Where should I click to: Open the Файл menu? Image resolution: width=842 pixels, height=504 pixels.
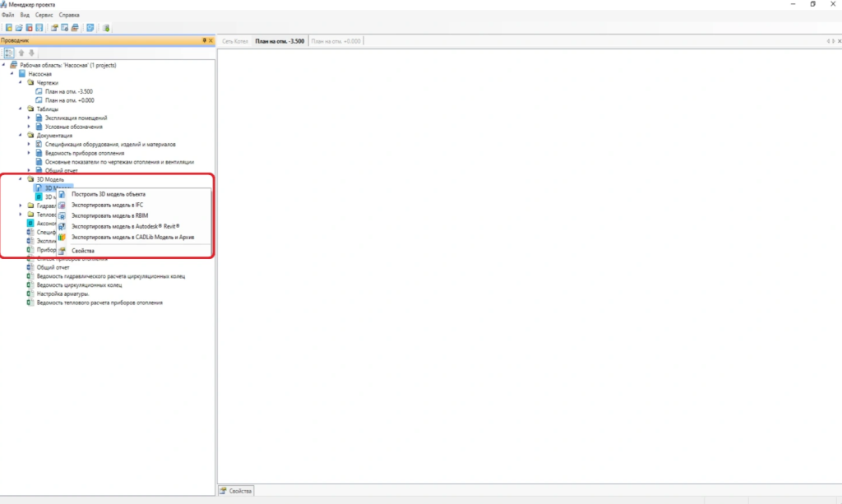coord(8,15)
